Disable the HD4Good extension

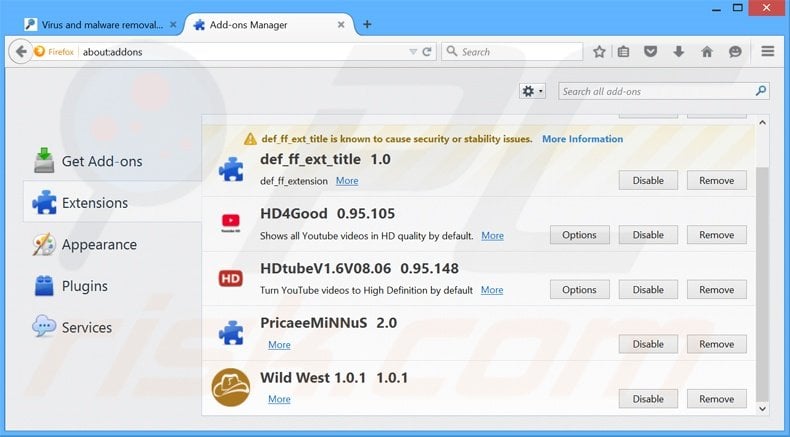point(648,235)
